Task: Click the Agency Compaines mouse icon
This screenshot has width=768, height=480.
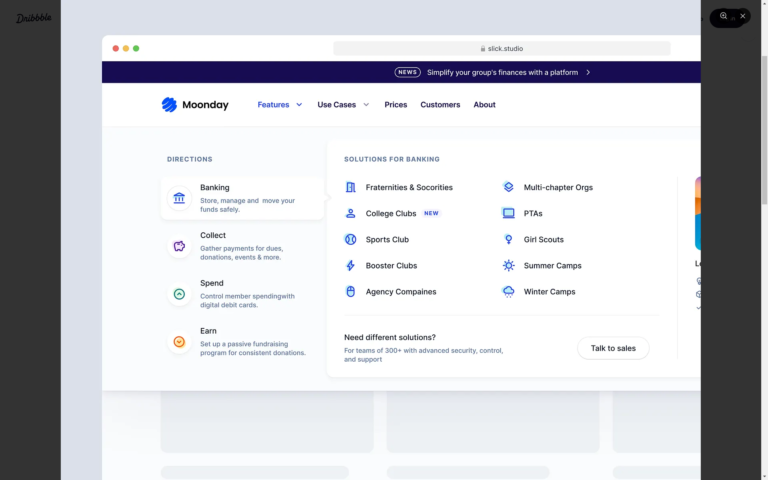Action: (351, 291)
